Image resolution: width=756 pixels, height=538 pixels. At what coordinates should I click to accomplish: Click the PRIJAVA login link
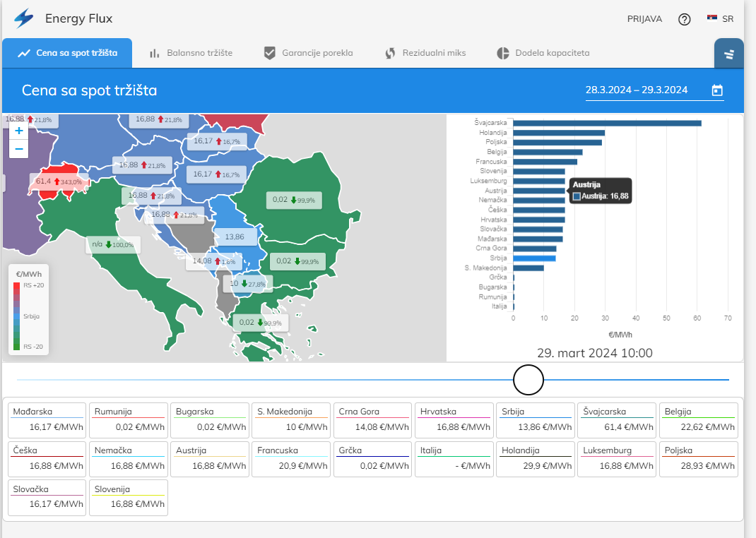tap(644, 19)
